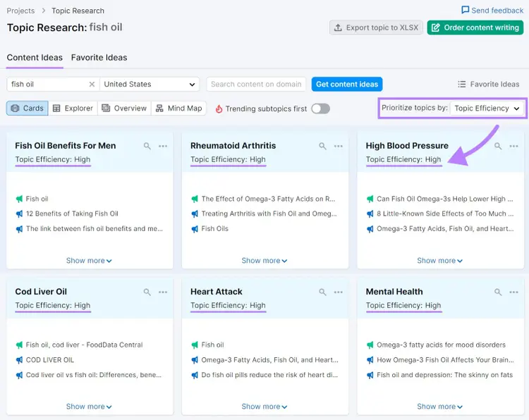Click magnifier icon on Mental Health card

(x=498, y=292)
